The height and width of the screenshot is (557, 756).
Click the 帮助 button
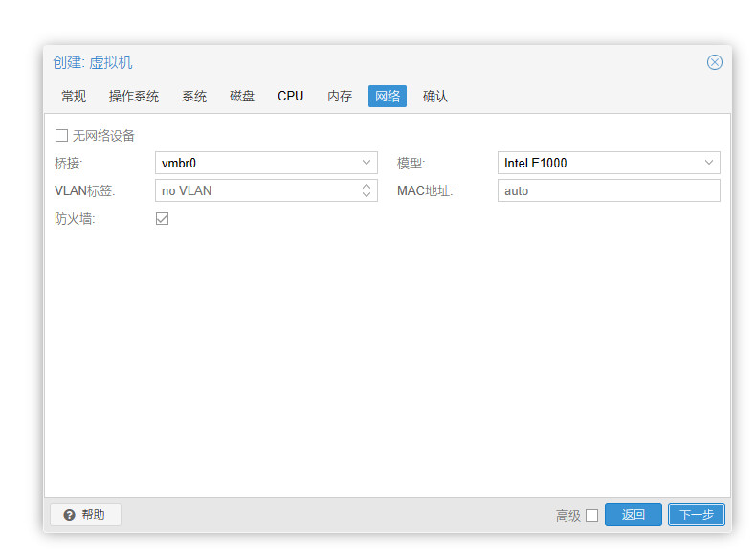pyautogui.click(x=85, y=515)
